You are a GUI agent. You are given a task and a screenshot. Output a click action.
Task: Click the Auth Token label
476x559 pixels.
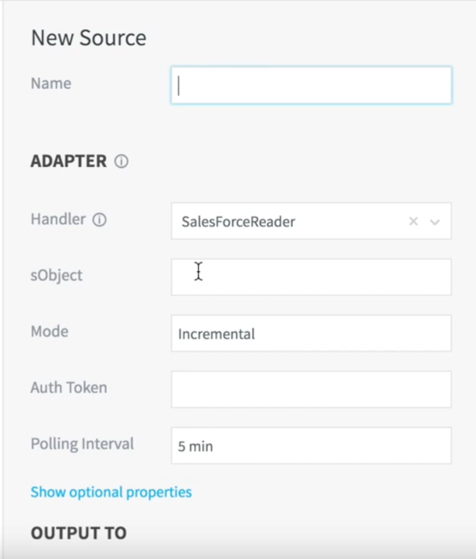(x=69, y=388)
